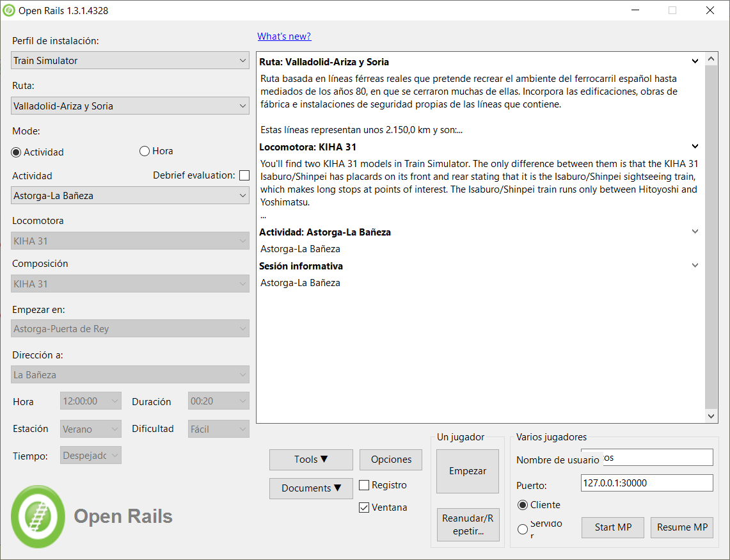Toggle the Sesión informativa section chevron
The image size is (730, 560).
(695, 266)
